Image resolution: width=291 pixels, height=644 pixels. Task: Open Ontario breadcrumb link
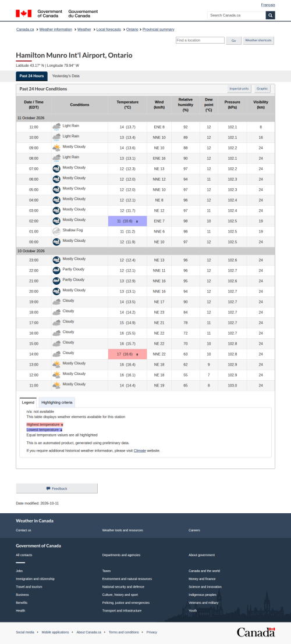coord(132,30)
